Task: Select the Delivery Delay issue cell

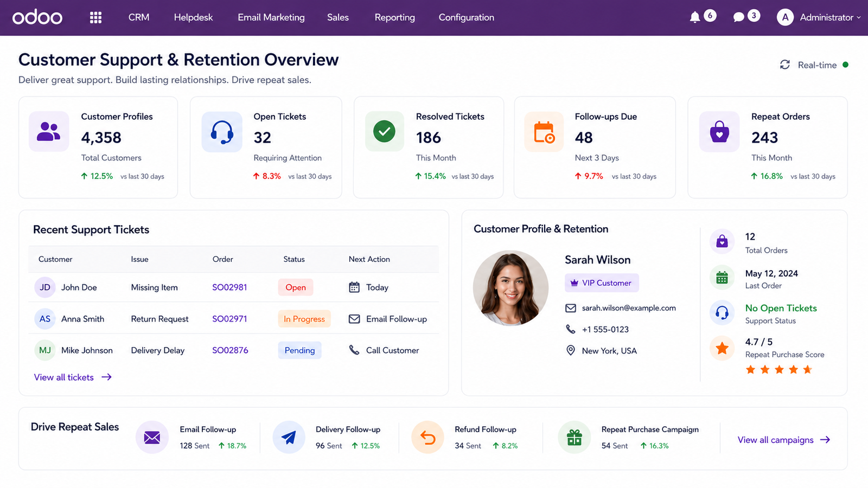Action: point(157,350)
